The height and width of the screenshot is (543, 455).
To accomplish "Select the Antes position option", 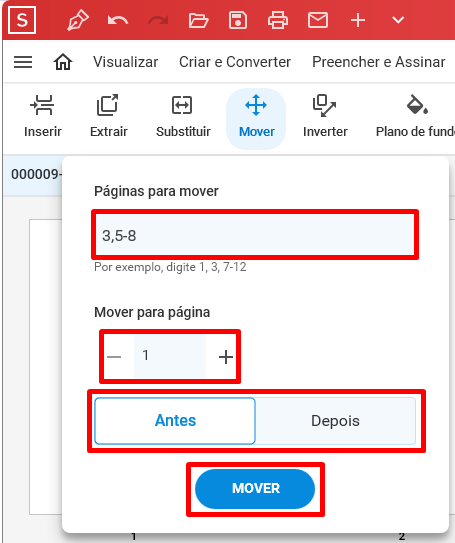I will [x=175, y=421].
